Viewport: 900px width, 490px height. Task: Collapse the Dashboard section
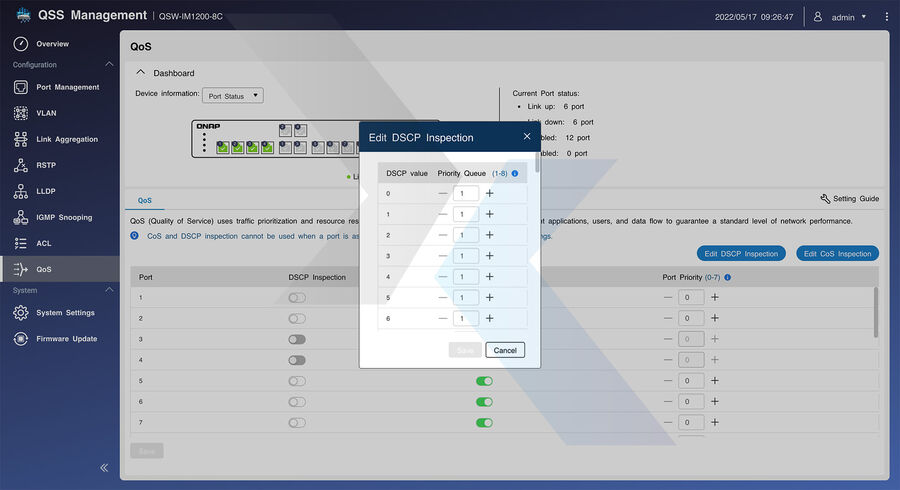click(x=141, y=73)
